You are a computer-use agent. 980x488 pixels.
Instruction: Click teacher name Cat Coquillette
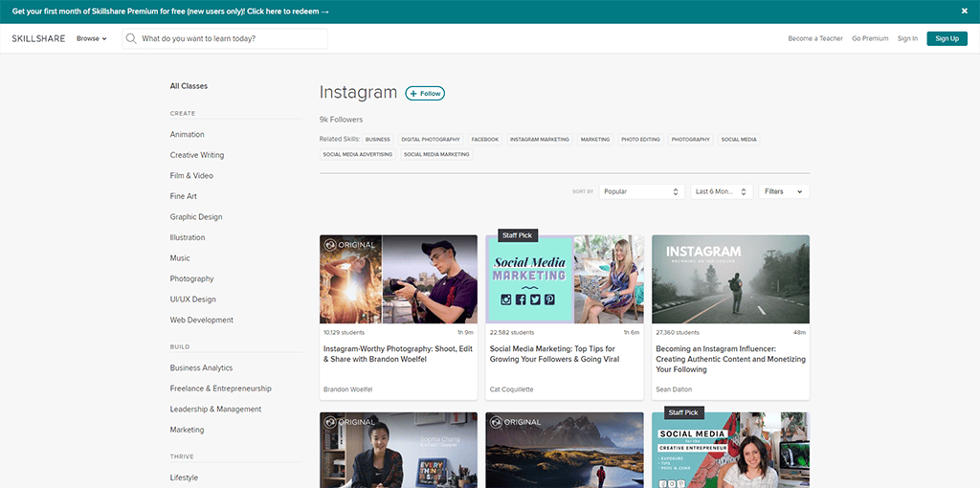512,389
